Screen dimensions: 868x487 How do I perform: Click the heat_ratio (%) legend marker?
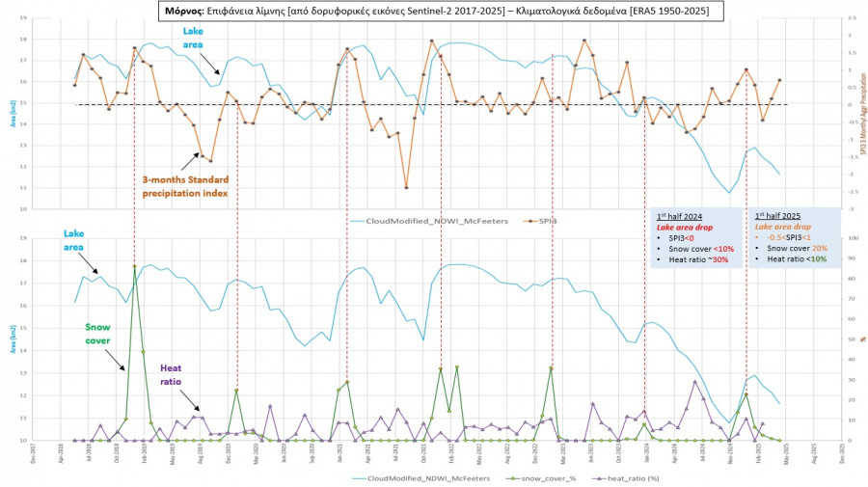[x=597, y=477]
